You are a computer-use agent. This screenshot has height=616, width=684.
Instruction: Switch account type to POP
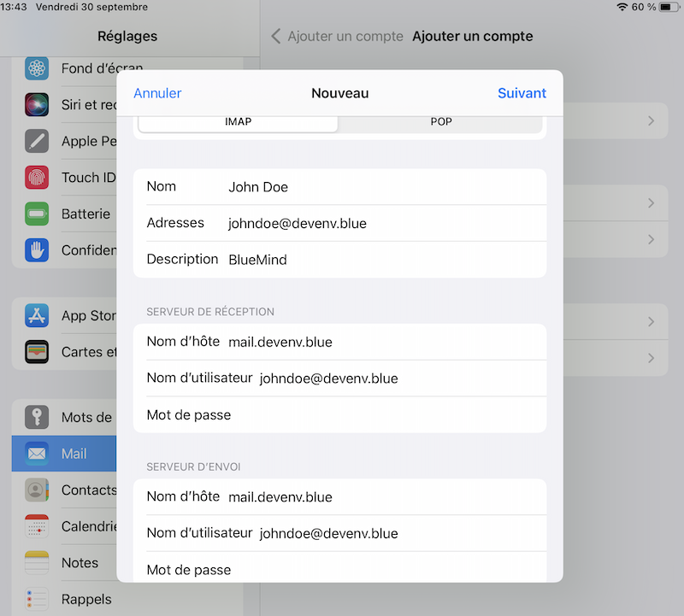[440, 122]
